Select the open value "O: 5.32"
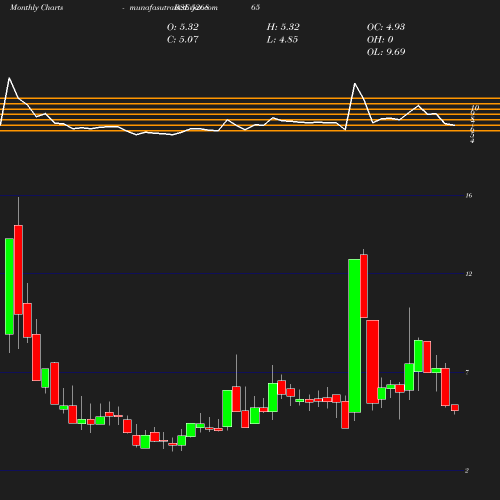This screenshot has height=500, width=500. tap(183, 27)
